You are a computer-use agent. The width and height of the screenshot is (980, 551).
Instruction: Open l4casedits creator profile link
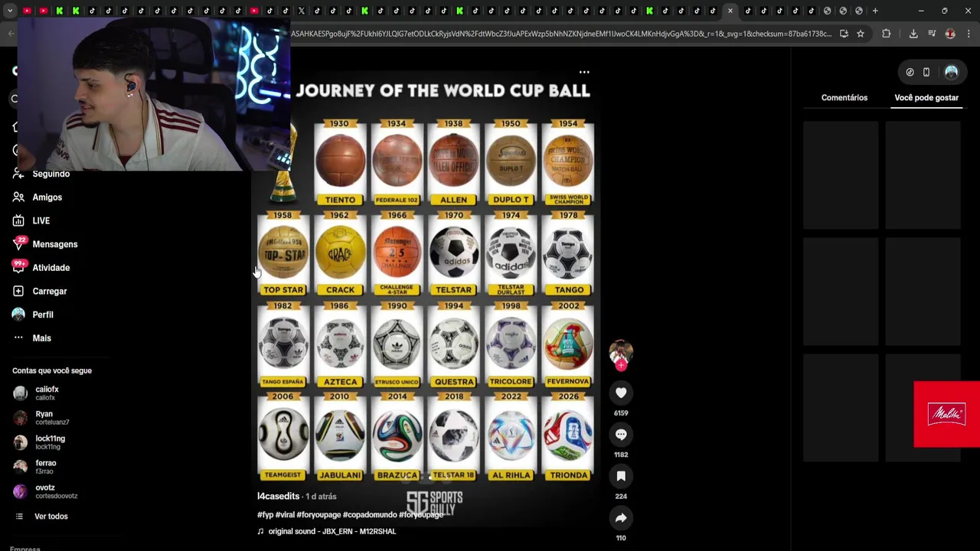278,496
